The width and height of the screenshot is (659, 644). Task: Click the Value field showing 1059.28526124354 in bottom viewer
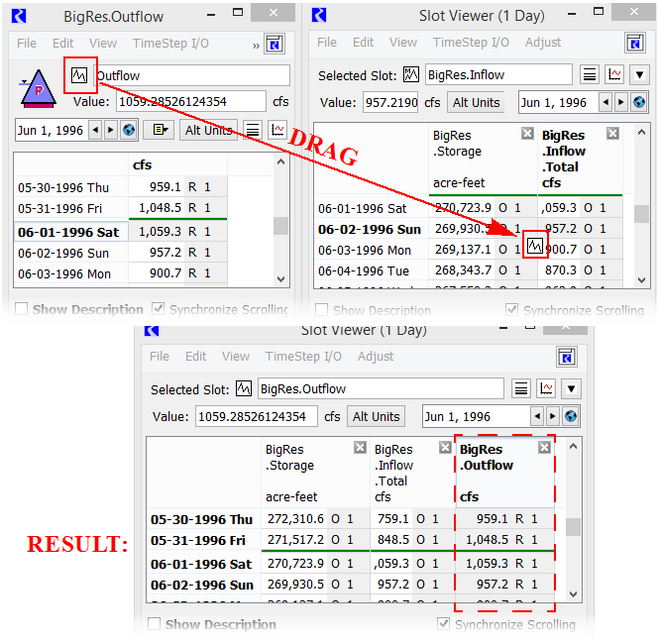tap(257, 417)
